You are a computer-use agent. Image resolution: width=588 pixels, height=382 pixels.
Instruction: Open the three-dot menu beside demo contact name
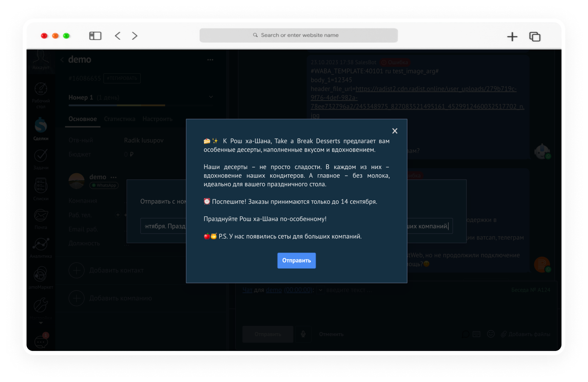tap(114, 177)
